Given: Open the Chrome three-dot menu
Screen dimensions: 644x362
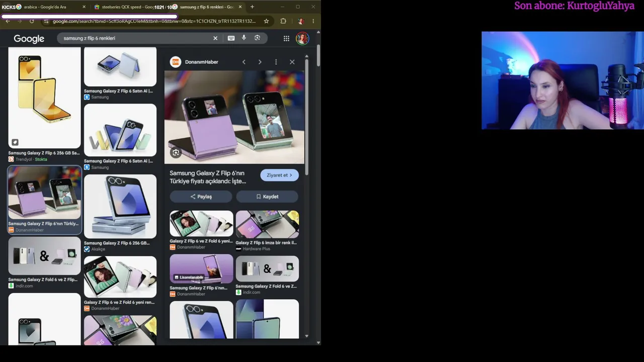Looking at the screenshot, I should tap(313, 21).
